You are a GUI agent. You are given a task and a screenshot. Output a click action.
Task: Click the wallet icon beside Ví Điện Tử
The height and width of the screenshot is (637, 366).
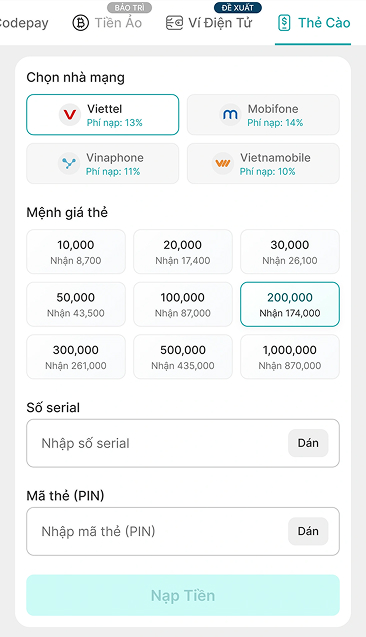point(174,23)
